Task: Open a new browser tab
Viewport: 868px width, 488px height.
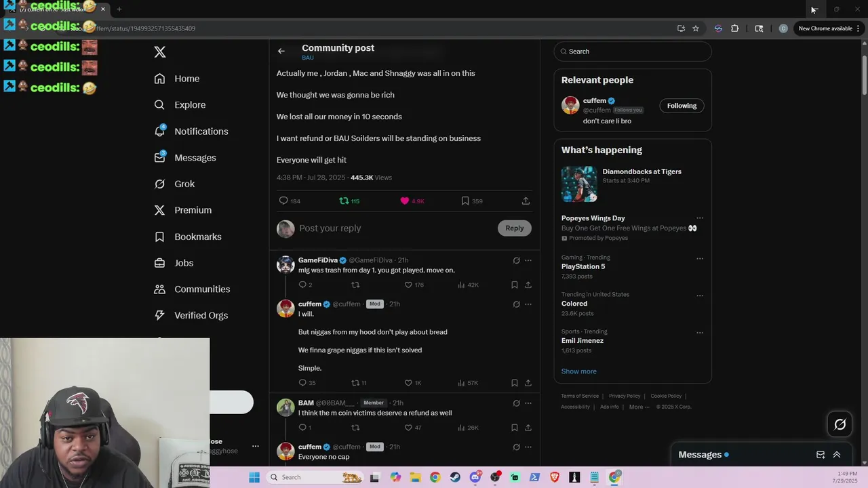Action: (x=119, y=9)
